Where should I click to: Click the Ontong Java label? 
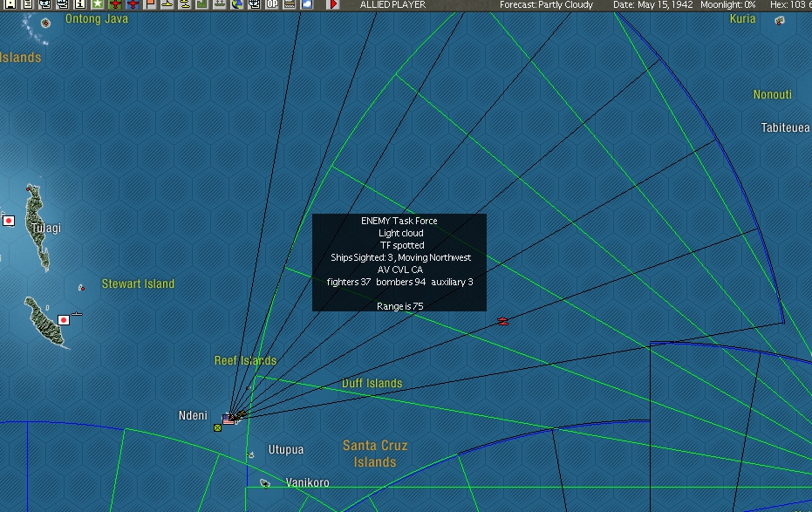(97, 18)
